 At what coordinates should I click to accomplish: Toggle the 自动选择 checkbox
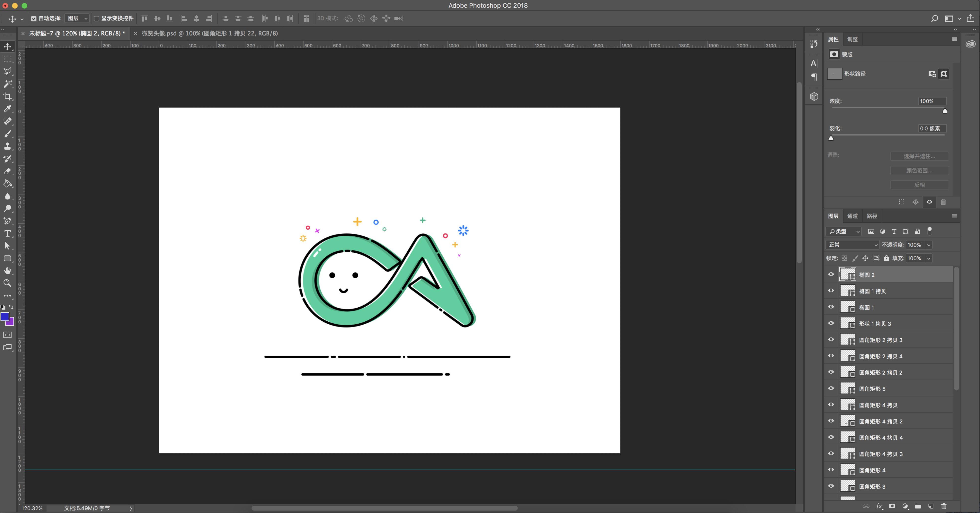(34, 18)
